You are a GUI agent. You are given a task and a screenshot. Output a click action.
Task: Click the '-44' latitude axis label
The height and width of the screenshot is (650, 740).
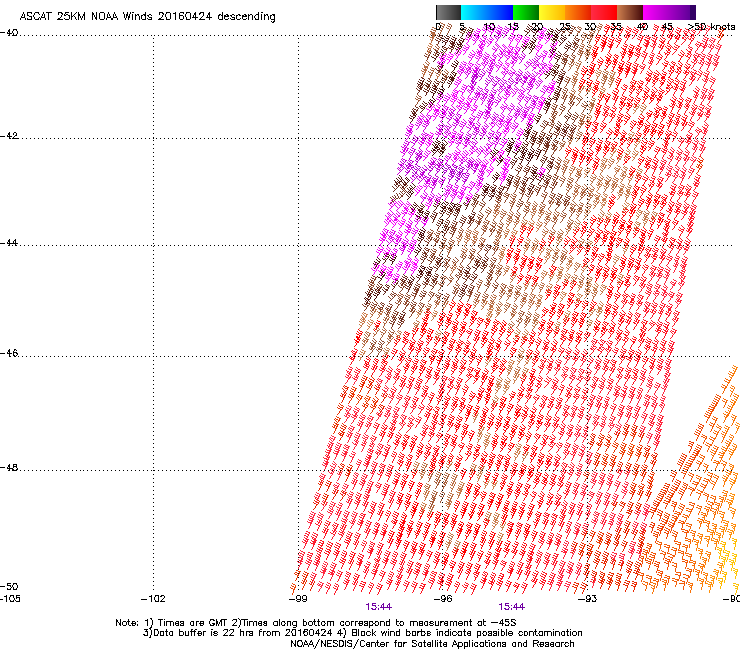(x=9, y=243)
